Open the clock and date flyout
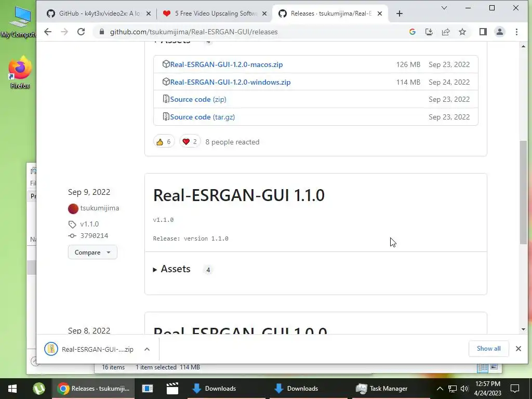Viewport: 532px width, 399px height. pos(487,389)
